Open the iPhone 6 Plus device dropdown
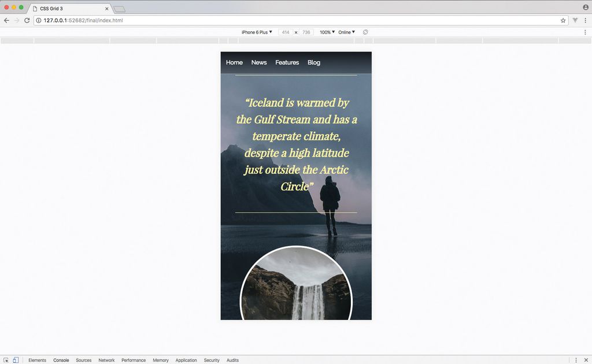 click(x=256, y=32)
